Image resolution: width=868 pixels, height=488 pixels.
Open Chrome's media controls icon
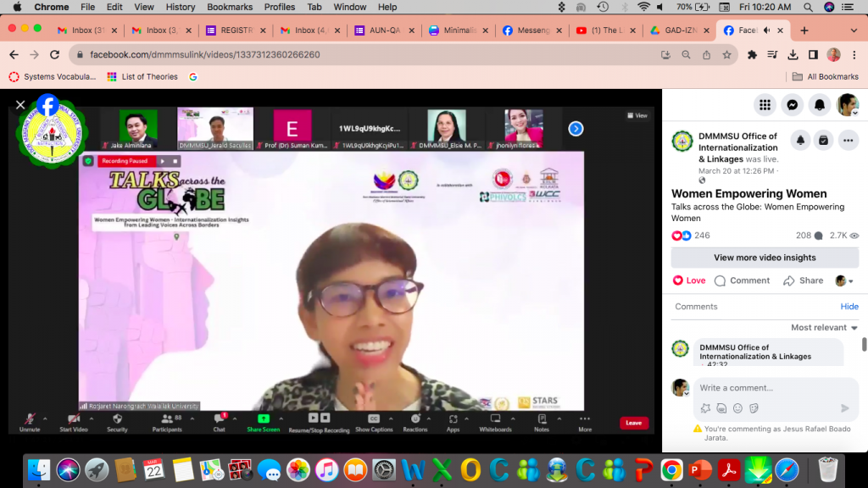(772, 55)
